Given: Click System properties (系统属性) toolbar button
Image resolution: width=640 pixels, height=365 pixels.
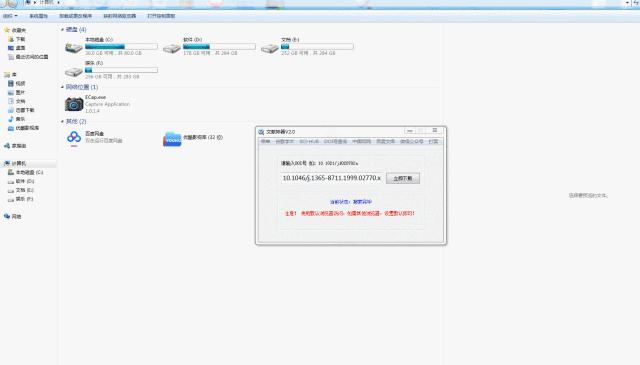Looking at the screenshot, I should [38, 16].
